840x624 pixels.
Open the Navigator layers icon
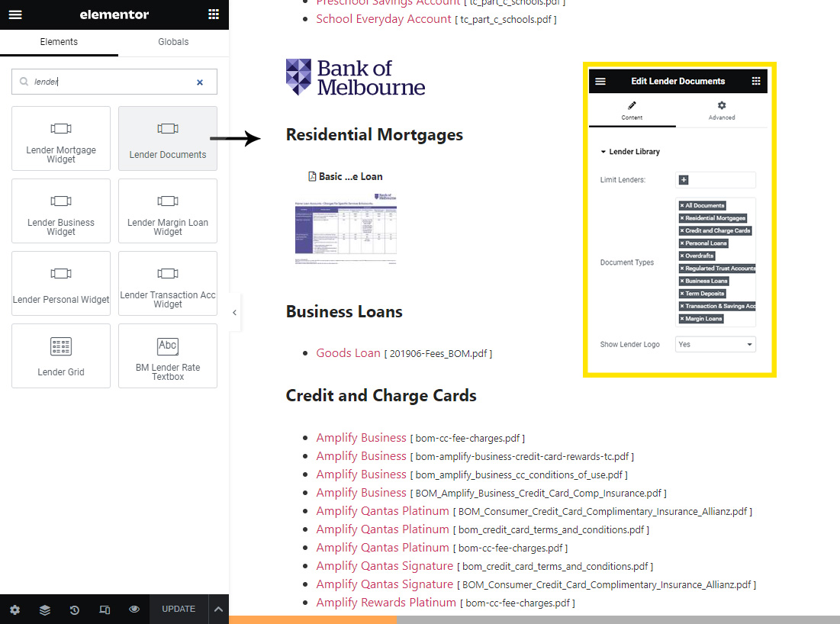click(x=45, y=610)
